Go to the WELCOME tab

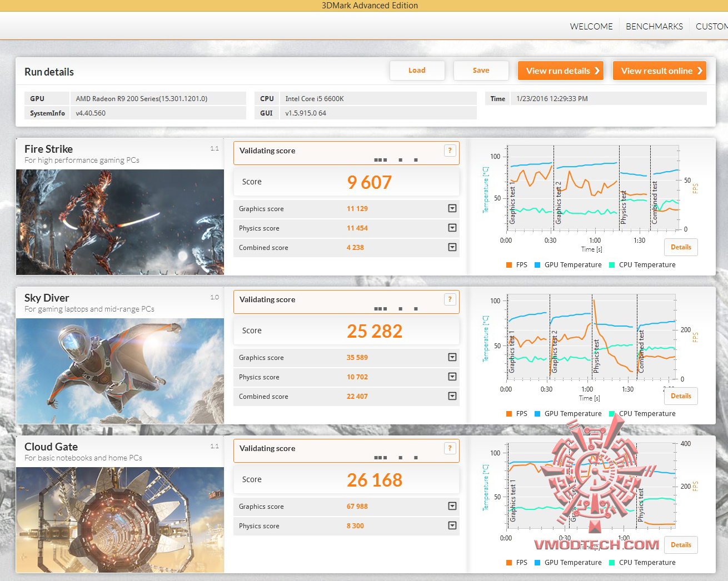click(591, 26)
